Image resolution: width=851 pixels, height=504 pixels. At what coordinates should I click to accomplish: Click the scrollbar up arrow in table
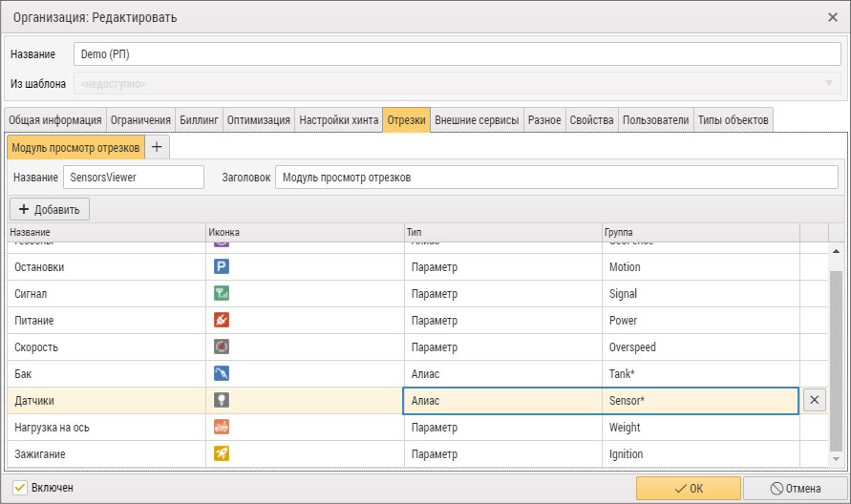click(836, 251)
